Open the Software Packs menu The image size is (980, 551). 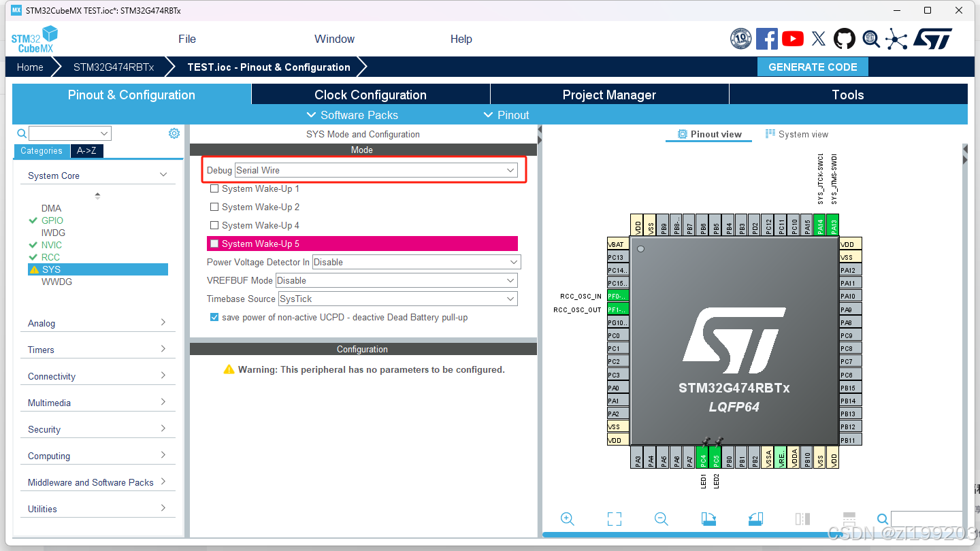click(x=353, y=115)
